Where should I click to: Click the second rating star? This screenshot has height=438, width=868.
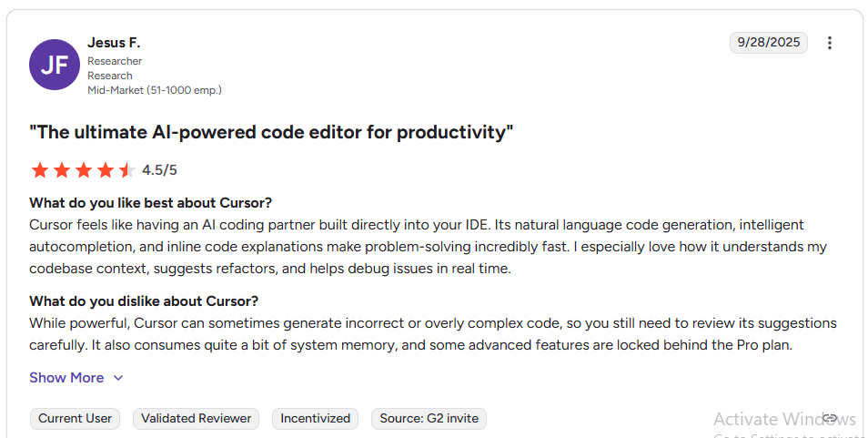(61, 170)
